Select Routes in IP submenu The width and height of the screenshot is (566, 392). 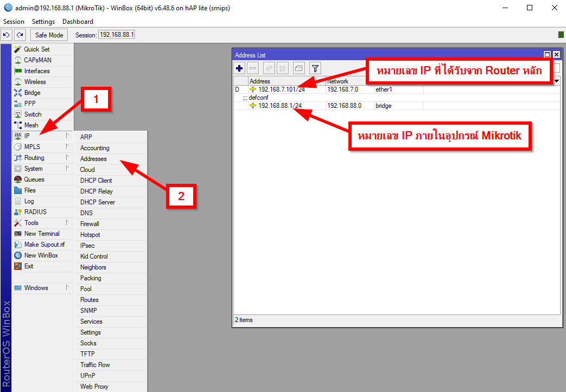click(111, 299)
